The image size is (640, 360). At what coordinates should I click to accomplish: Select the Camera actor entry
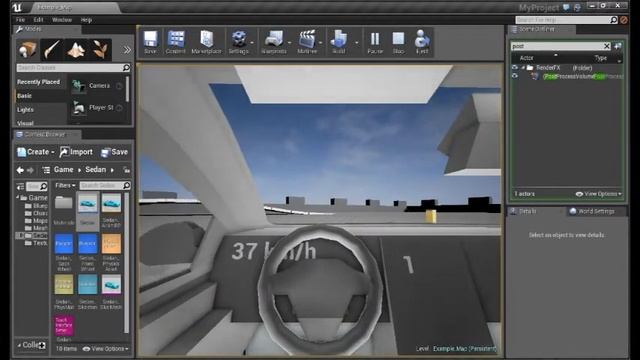[x=97, y=86]
